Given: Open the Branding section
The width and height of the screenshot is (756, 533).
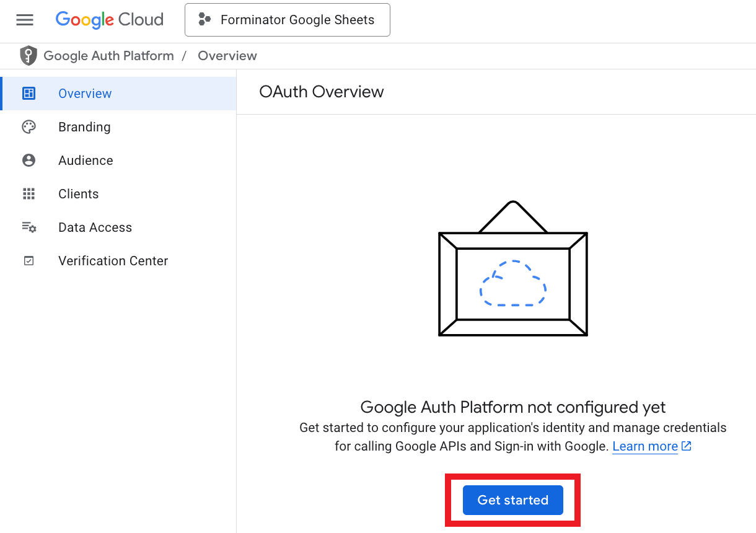Looking at the screenshot, I should [x=119, y=127].
